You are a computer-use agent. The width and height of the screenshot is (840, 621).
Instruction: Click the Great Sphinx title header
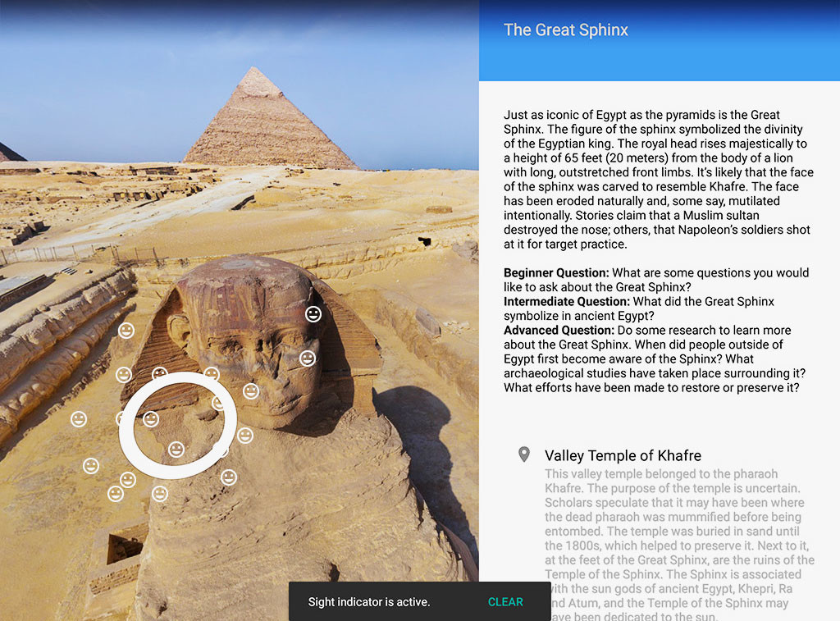(566, 30)
